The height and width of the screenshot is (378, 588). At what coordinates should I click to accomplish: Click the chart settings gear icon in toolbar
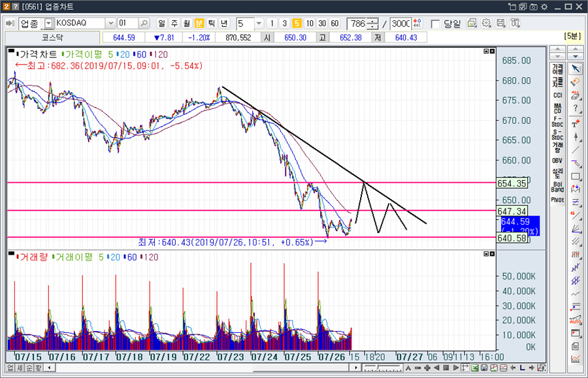tap(486, 24)
